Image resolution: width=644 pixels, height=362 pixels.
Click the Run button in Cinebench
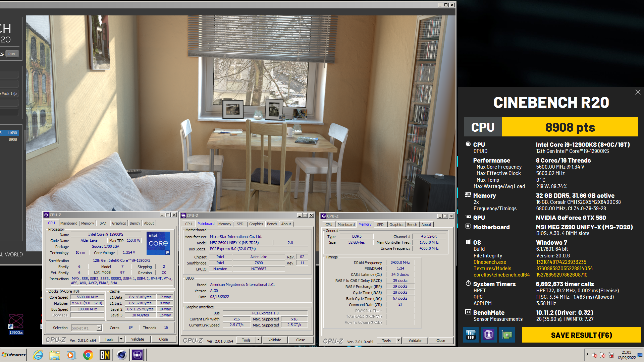(x=12, y=54)
